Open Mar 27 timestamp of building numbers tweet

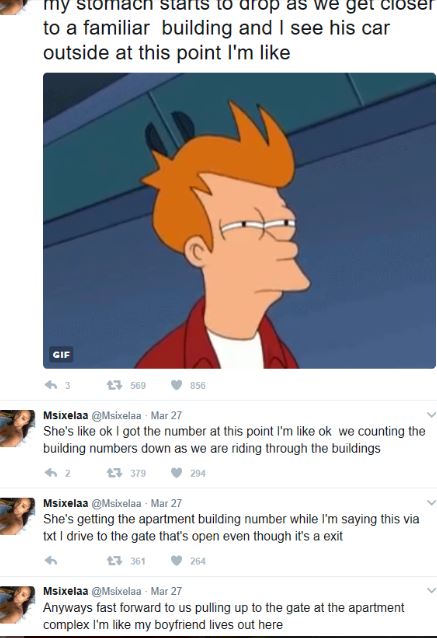tap(166, 415)
